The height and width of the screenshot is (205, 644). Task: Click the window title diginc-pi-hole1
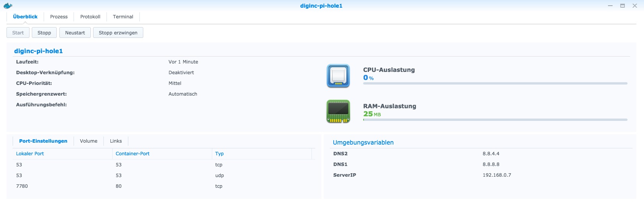coord(321,6)
